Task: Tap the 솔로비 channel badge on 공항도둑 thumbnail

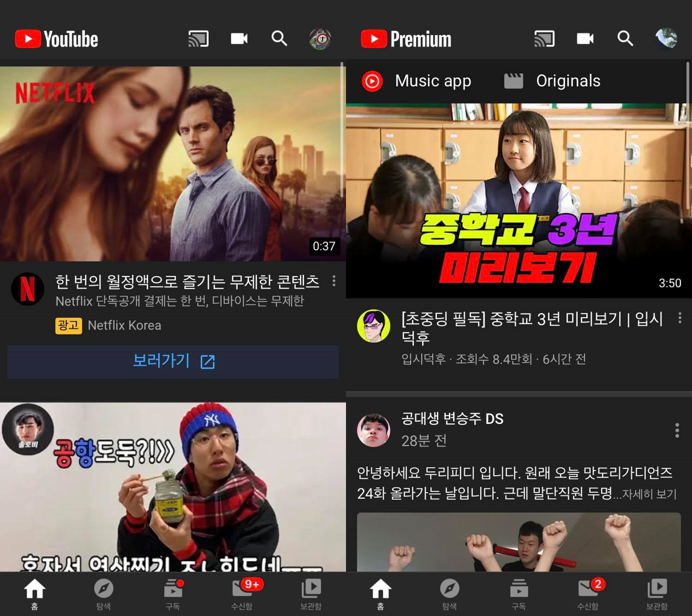Action: (x=27, y=430)
